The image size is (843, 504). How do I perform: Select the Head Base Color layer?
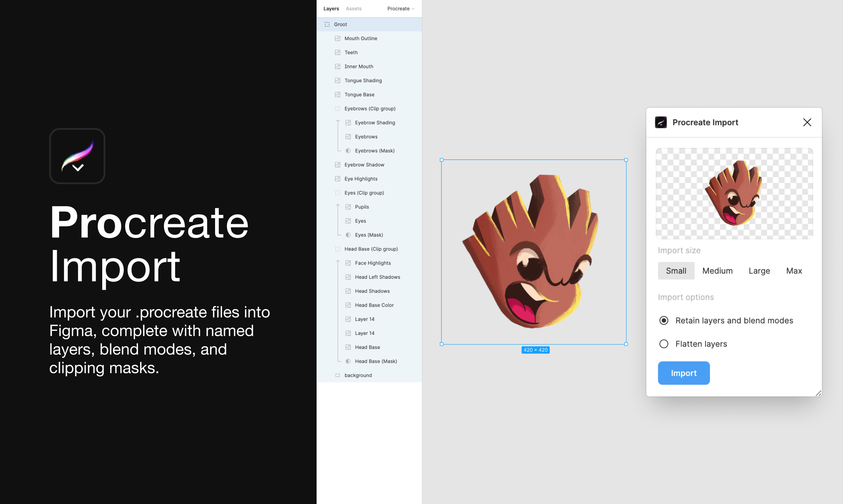[369, 305]
